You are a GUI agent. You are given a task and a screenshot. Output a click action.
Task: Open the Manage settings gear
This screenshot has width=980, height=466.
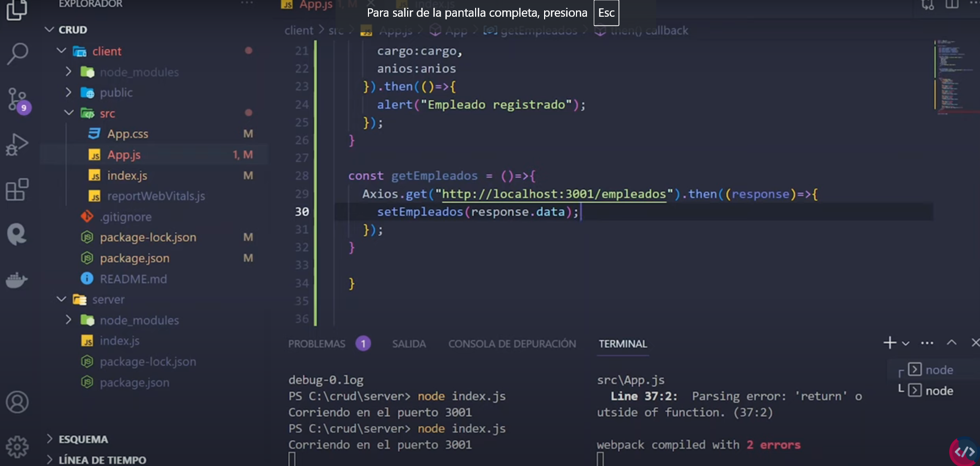pyautogui.click(x=17, y=447)
